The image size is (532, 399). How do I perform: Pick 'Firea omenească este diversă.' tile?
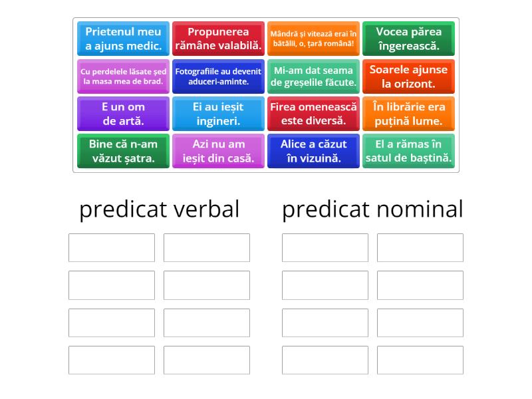point(313,113)
